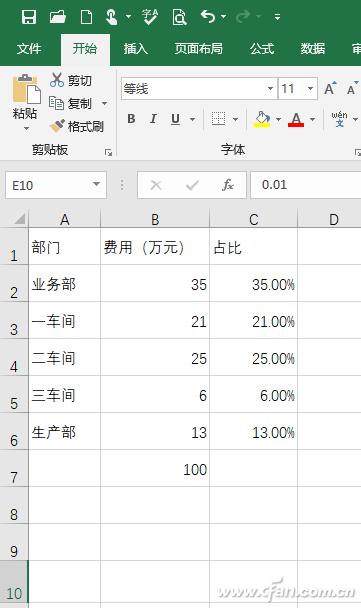This screenshot has width=361, height=608.
Task: Open the wén phonetic guide icon
Action: pyautogui.click(x=339, y=119)
